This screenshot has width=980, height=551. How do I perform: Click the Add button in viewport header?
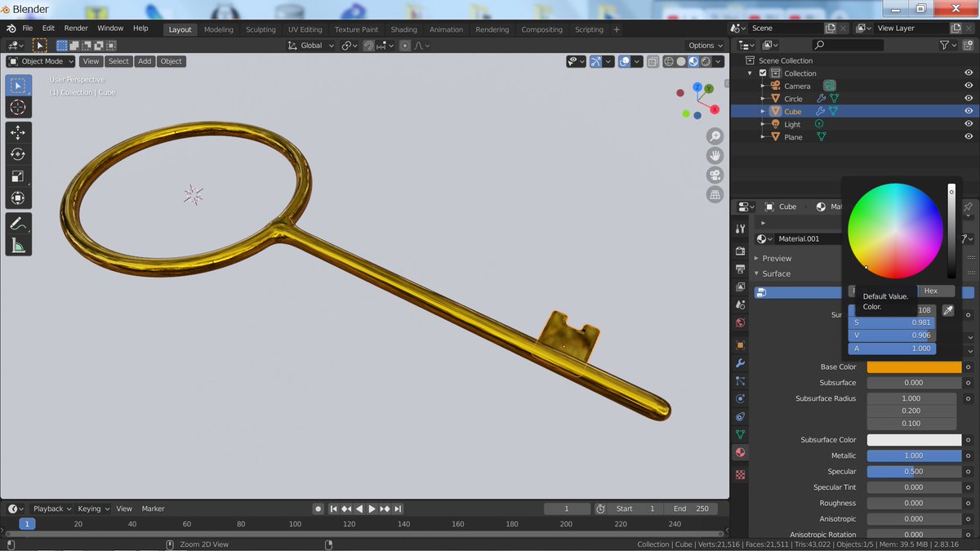[x=145, y=61]
